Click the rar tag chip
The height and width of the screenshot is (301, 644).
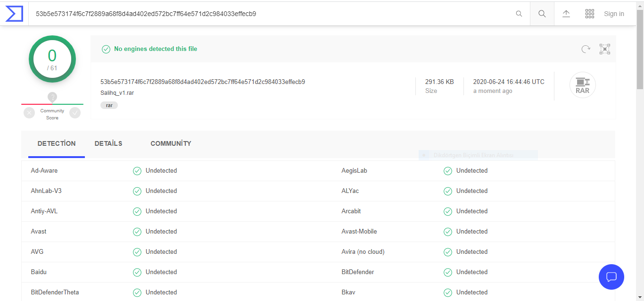click(109, 105)
